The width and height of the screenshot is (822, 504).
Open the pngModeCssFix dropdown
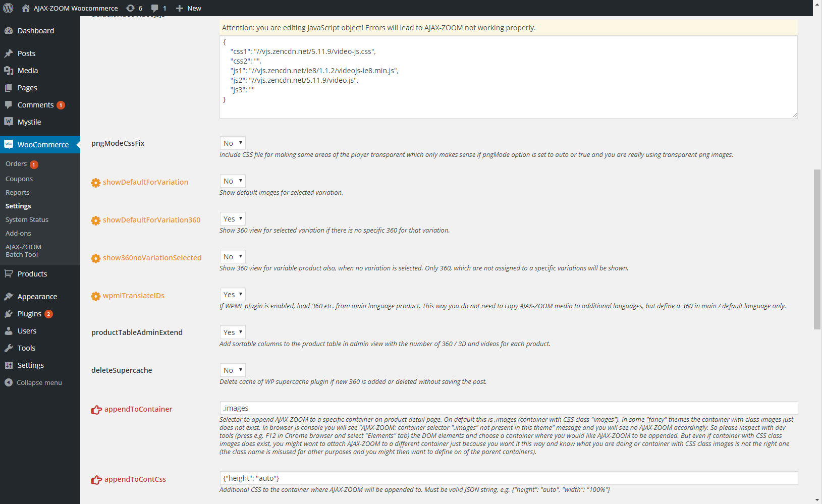click(233, 143)
